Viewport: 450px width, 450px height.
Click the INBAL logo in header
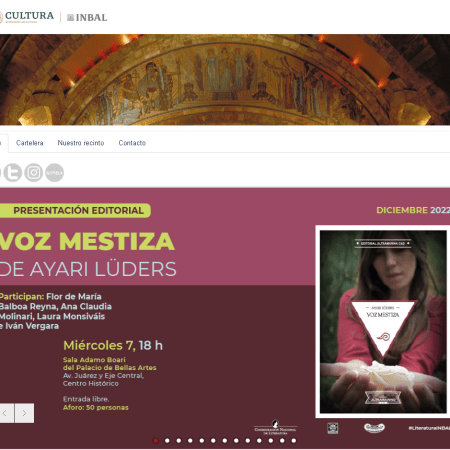click(x=87, y=17)
